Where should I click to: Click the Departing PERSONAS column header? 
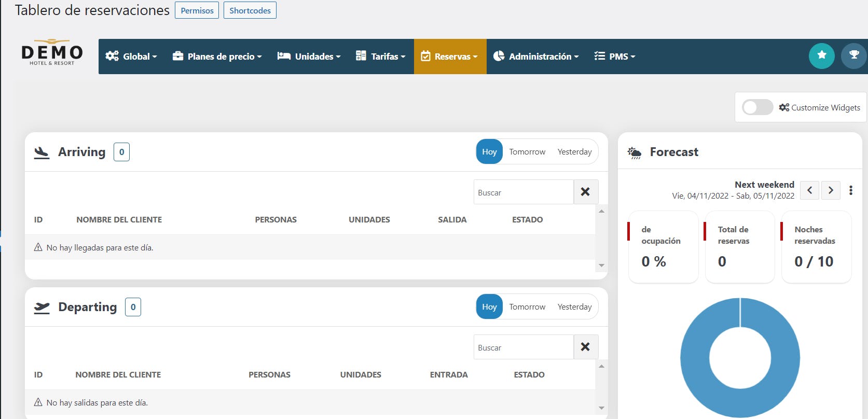tap(269, 374)
